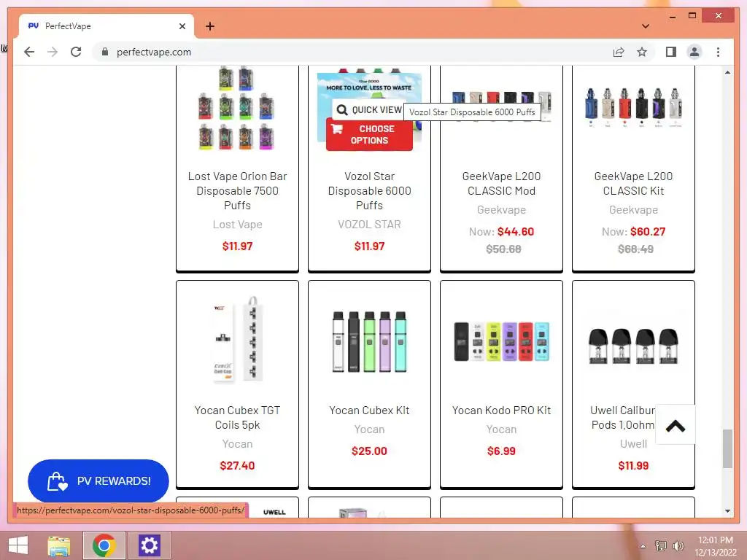The width and height of the screenshot is (747, 560).
Task: Click the scroll-to-top chevron button
Action: [x=675, y=425]
